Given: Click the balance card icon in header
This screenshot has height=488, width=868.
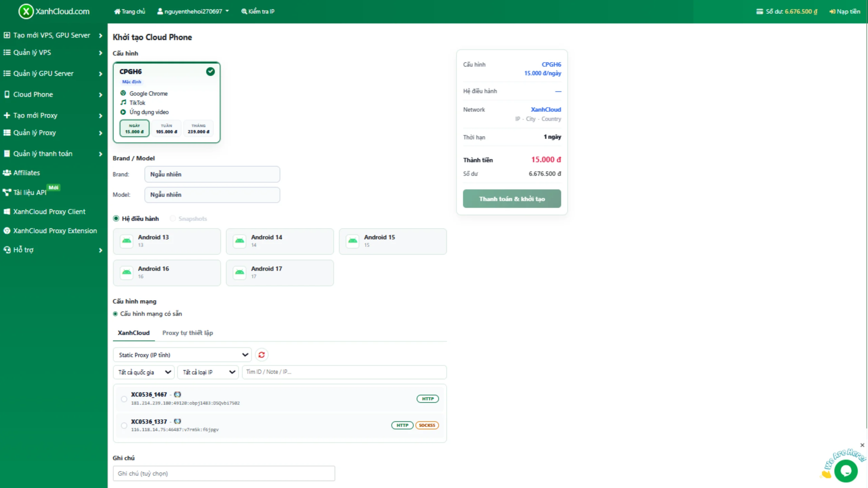Looking at the screenshot, I should click(x=759, y=12).
